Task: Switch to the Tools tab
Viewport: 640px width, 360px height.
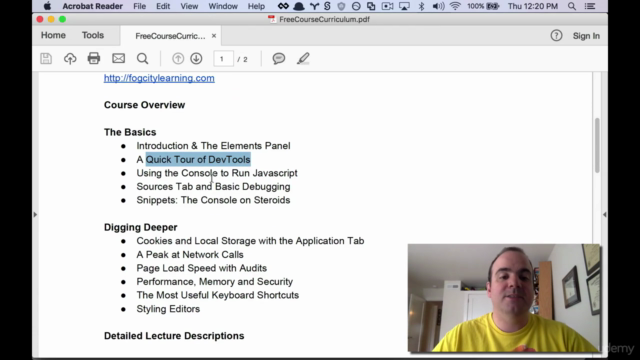Action: [93, 35]
